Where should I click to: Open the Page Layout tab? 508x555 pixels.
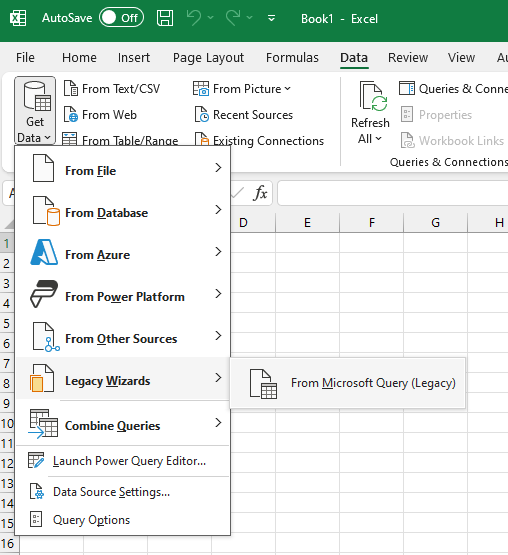[208, 57]
